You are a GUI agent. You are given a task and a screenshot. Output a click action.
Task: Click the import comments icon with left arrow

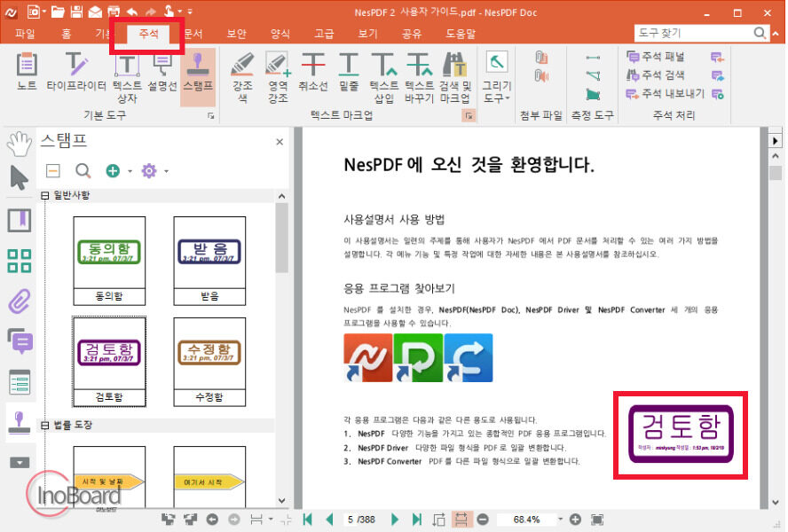[718, 58]
